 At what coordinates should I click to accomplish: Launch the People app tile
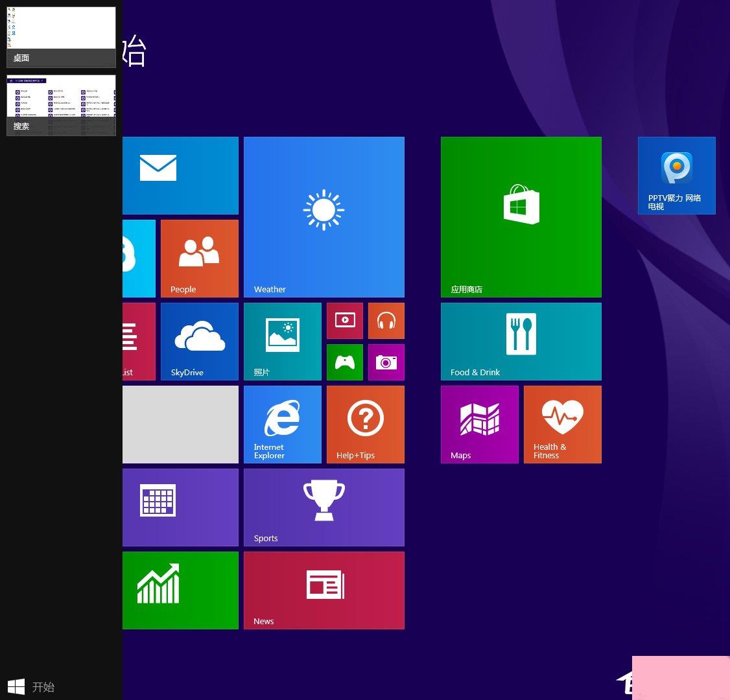(x=200, y=259)
